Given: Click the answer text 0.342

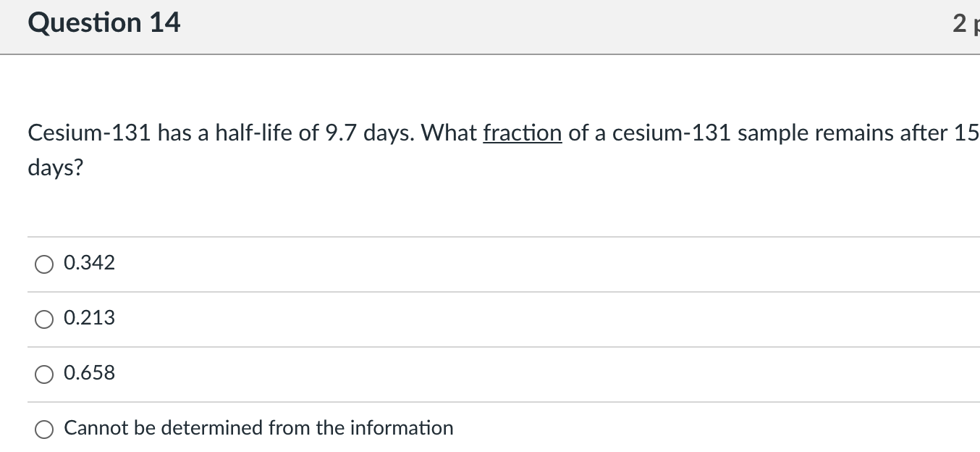Looking at the screenshot, I should coord(88,263).
